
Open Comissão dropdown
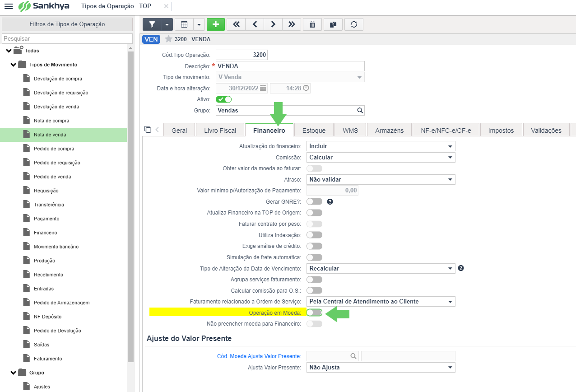tap(381, 157)
